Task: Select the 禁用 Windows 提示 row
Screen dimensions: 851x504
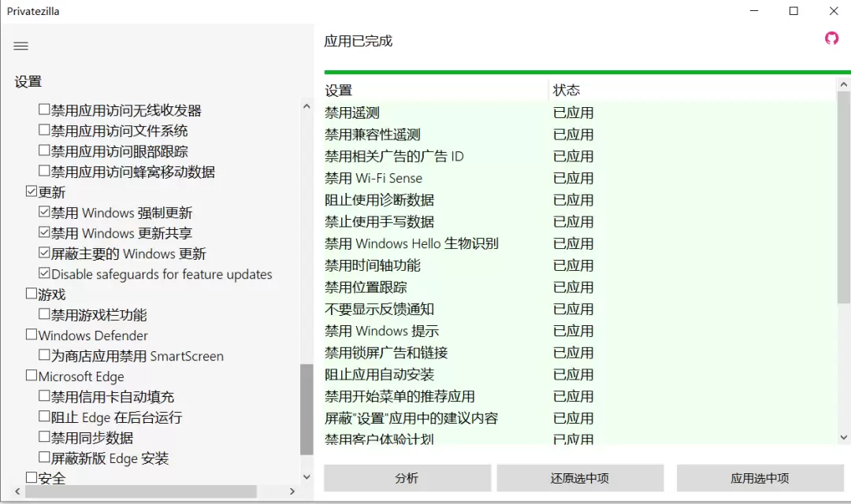Action: tap(580, 331)
